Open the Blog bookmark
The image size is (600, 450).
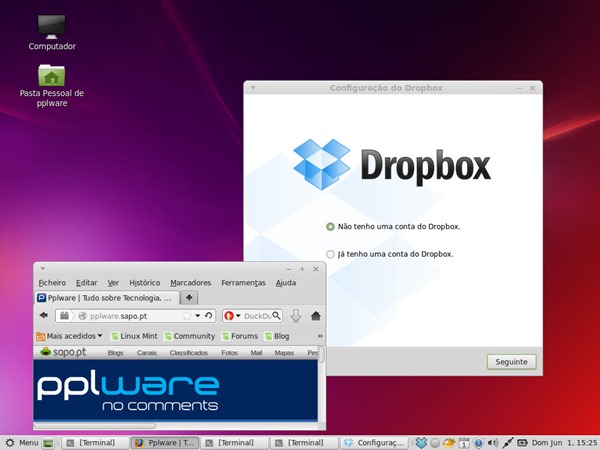tap(277, 336)
